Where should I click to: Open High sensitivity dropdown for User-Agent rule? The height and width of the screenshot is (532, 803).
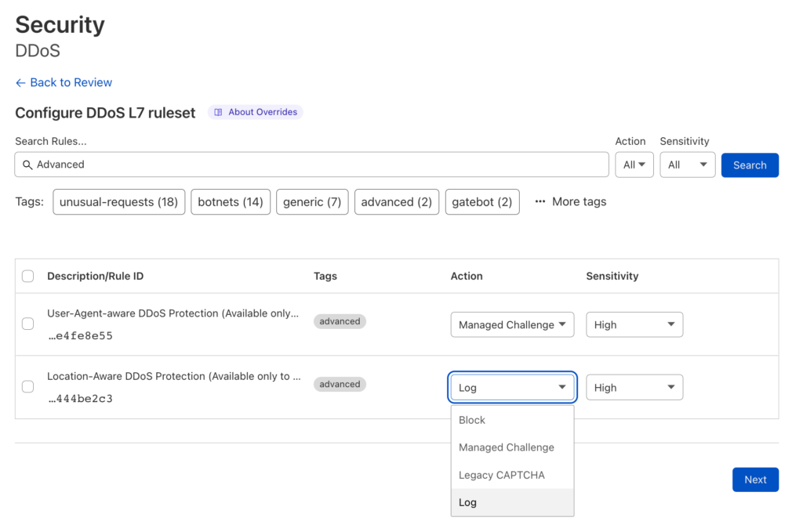pyautogui.click(x=634, y=324)
